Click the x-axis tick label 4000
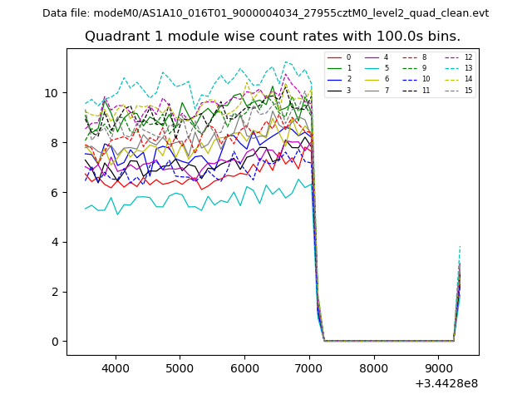532x399 pixels. pyautogui.click(x=115, y=368)
